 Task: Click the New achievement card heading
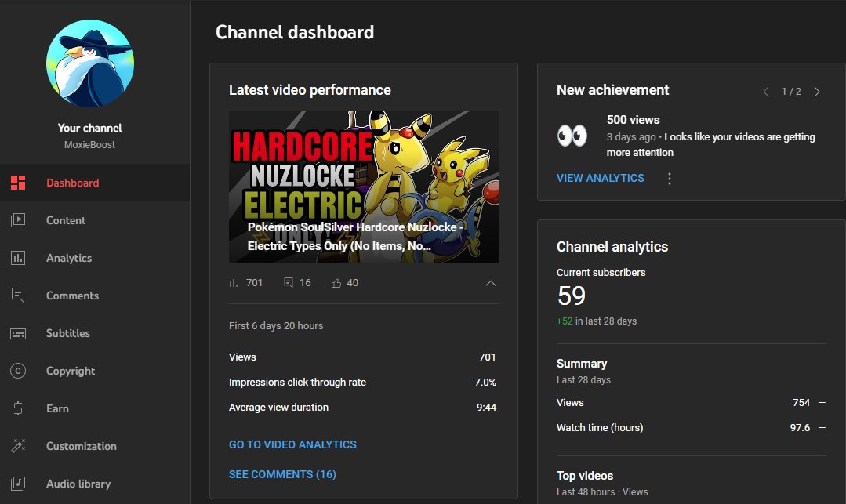tap(613, 90)
